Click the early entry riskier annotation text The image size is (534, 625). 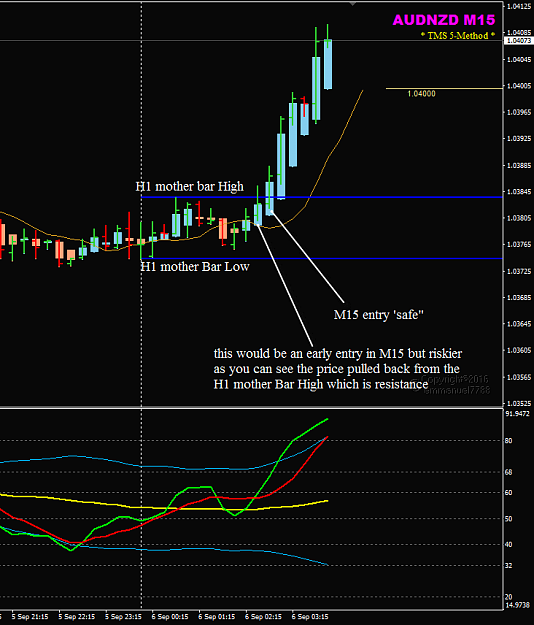click(x=338, y=369)
